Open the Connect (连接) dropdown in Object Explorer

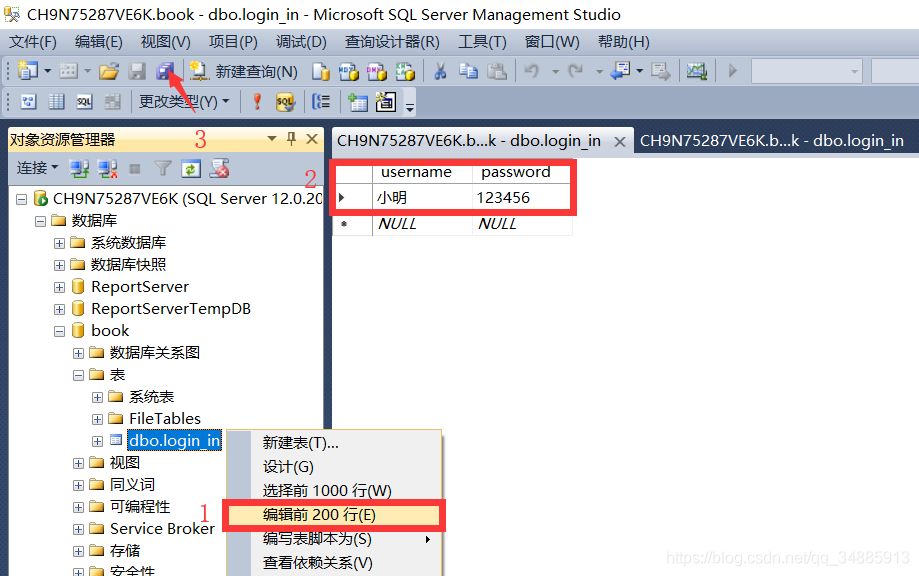[x=38, y=169]
